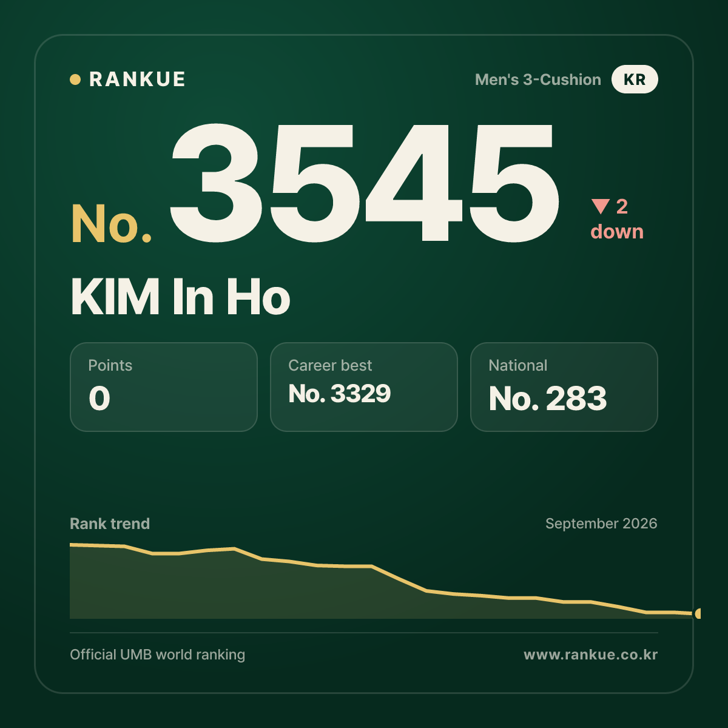The width and height of the screenshot is (728, 728).
Task: Click the red down triangle indicator
Action: (601, 206)
